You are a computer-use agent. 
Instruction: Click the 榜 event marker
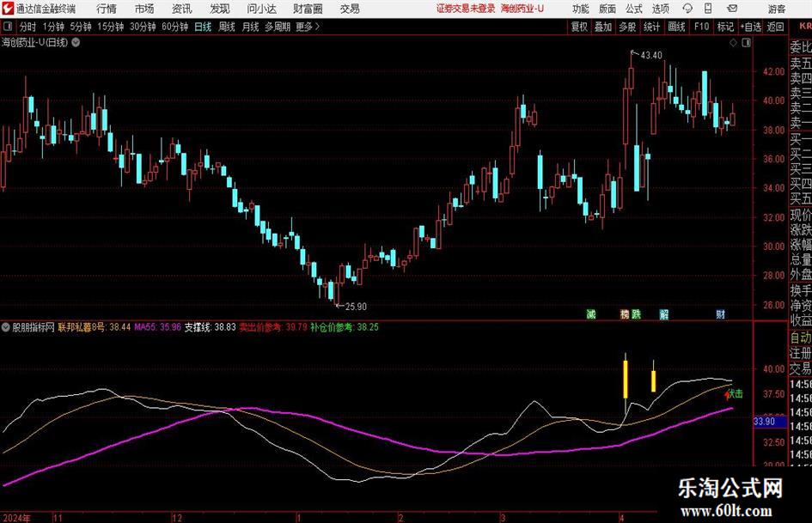pos(625,313)
